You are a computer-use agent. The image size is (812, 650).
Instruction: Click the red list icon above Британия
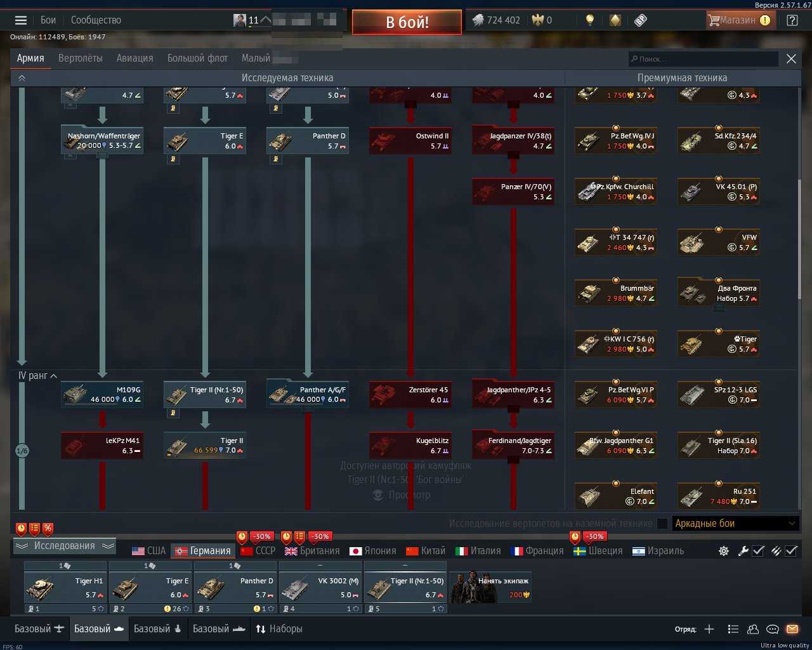point(299,537)
